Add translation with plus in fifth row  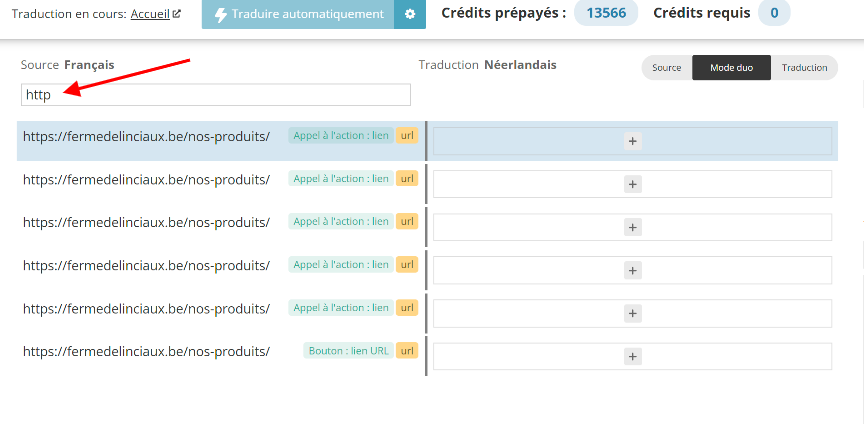633,313
